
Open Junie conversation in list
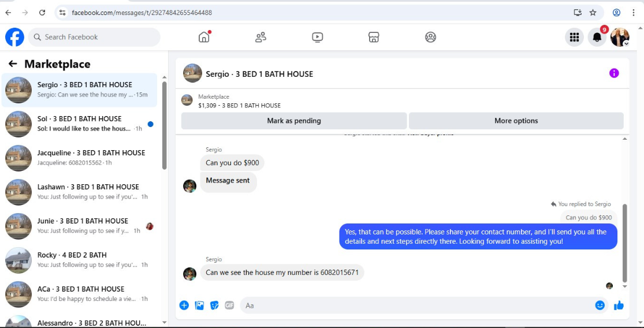pyautogui.click(x=79, y=226)
